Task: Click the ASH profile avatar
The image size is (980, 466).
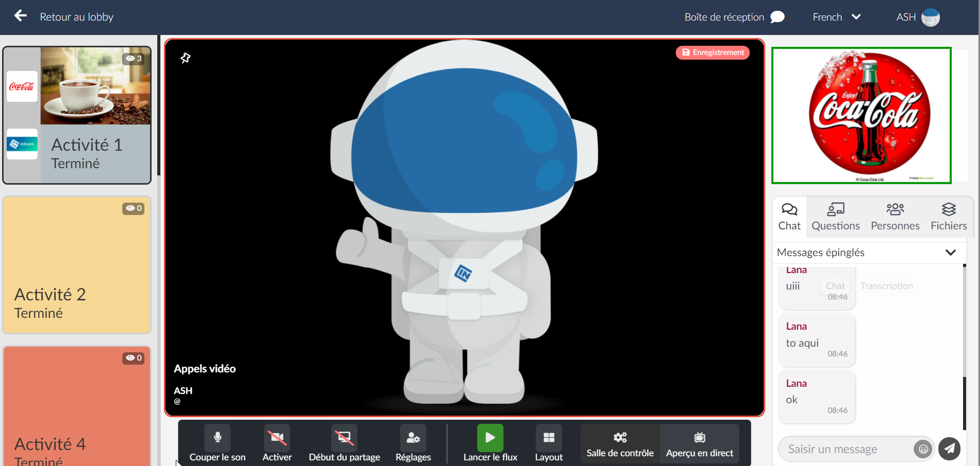Action: (931, 17)
